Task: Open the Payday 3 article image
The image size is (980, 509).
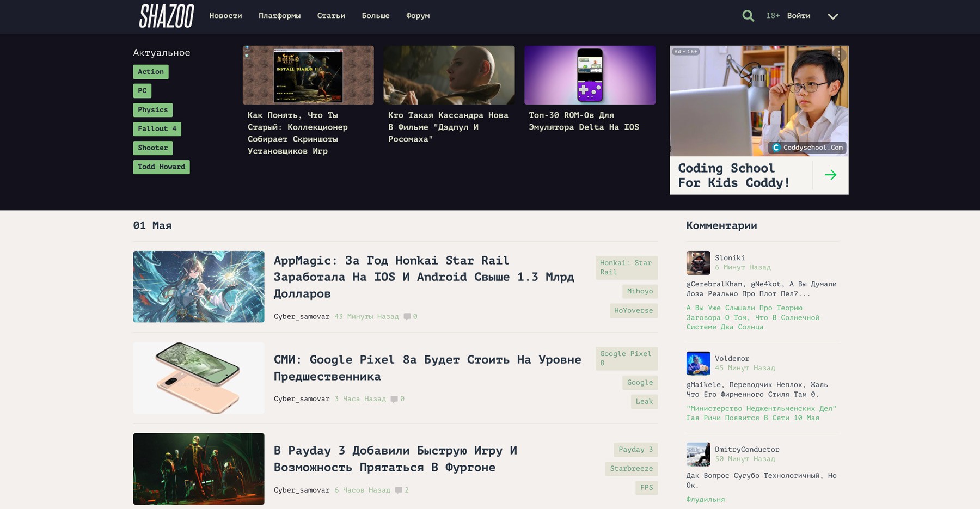Action: coord(199,469)
